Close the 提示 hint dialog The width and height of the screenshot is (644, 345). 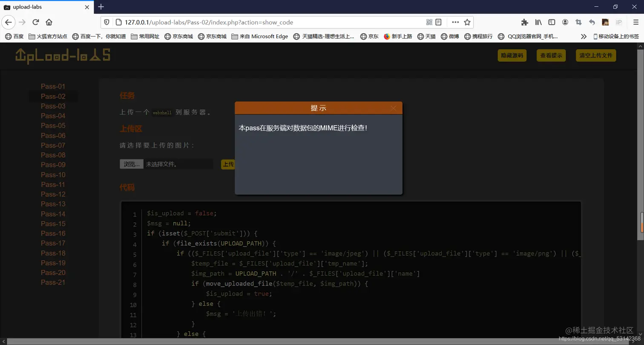[x=394, y=108]
